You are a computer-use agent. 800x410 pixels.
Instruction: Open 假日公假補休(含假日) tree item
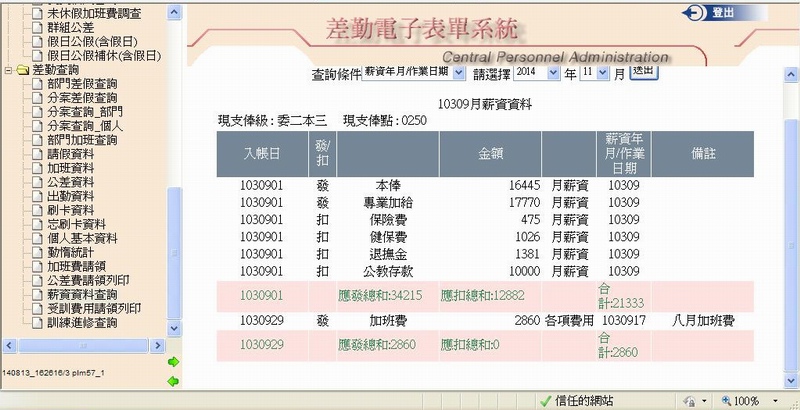[104, 56]
